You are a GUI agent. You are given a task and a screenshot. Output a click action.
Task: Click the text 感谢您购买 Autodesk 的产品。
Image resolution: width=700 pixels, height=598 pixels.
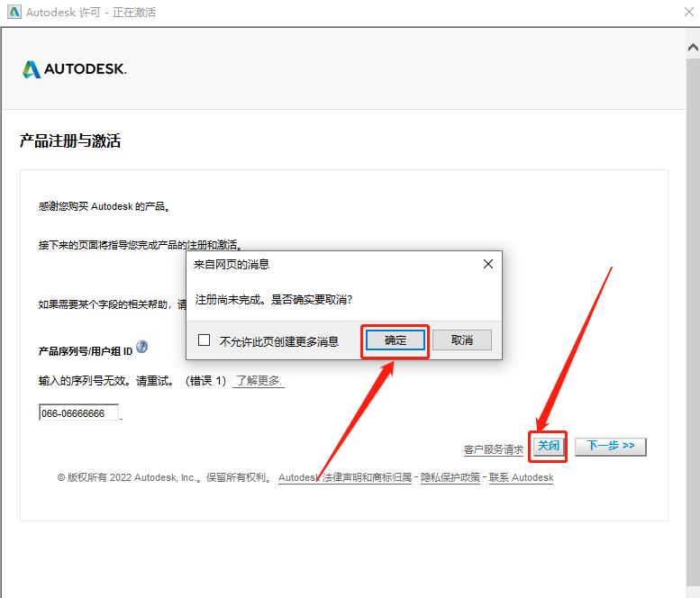point(104,206)
